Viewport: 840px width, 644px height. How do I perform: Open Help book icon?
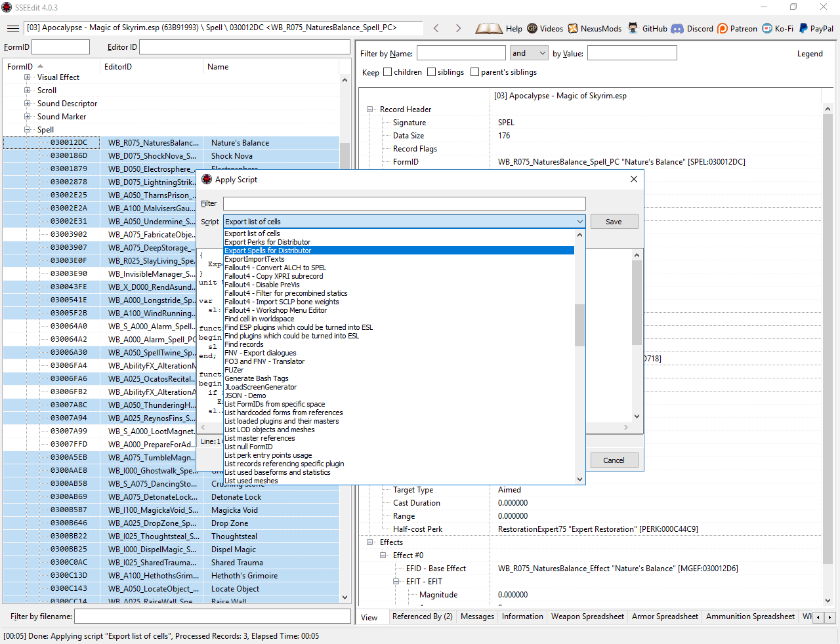tap(489, 28)
